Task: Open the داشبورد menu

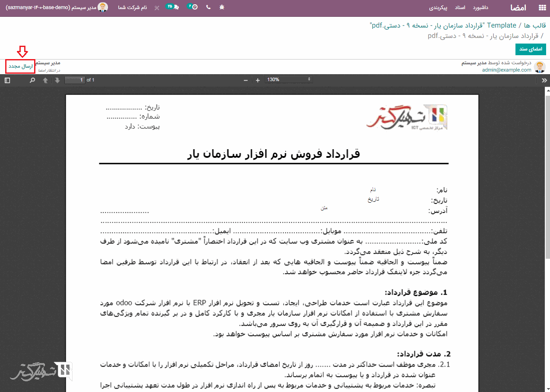Action: coord(480,8)
